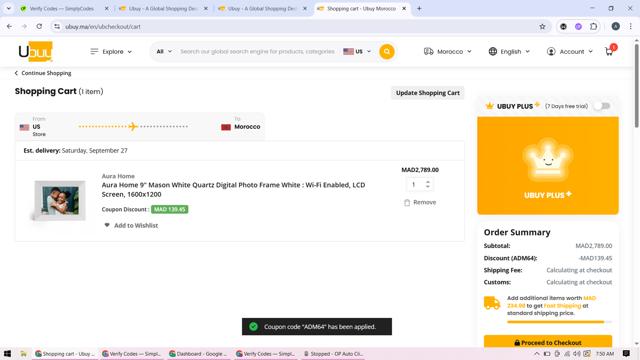
Task: Open the tab search dropdown arrow
Action: [x=9, y=9]
